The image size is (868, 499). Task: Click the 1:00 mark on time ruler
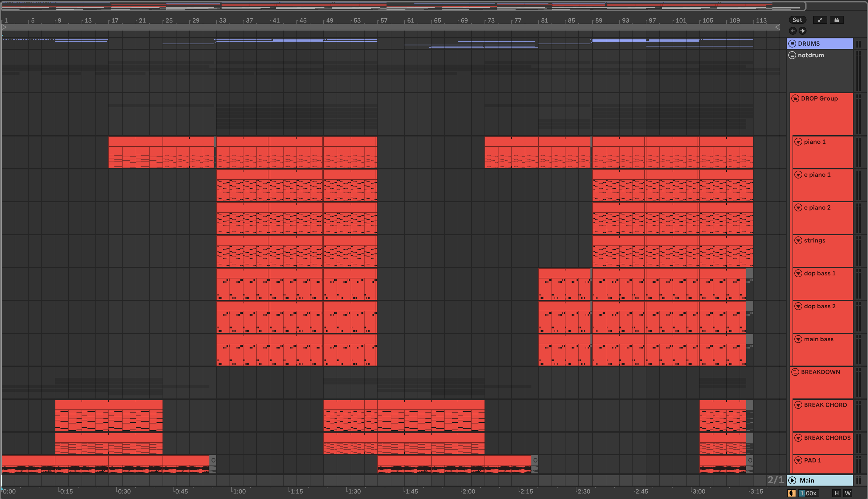click(x=239, y=491)
